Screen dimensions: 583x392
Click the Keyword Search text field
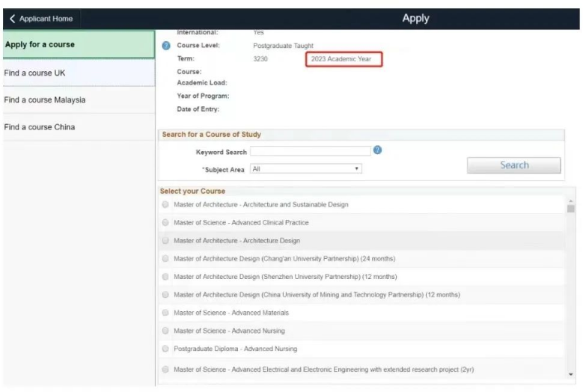click(x=311, y=151)
